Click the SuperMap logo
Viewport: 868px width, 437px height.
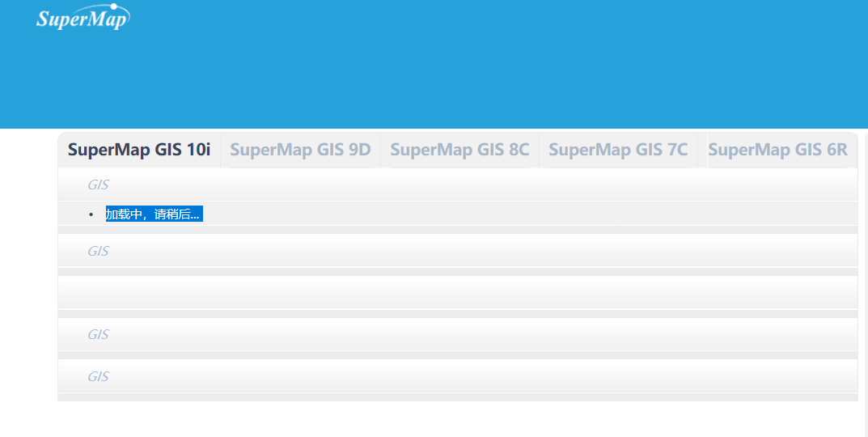point(83,17)
